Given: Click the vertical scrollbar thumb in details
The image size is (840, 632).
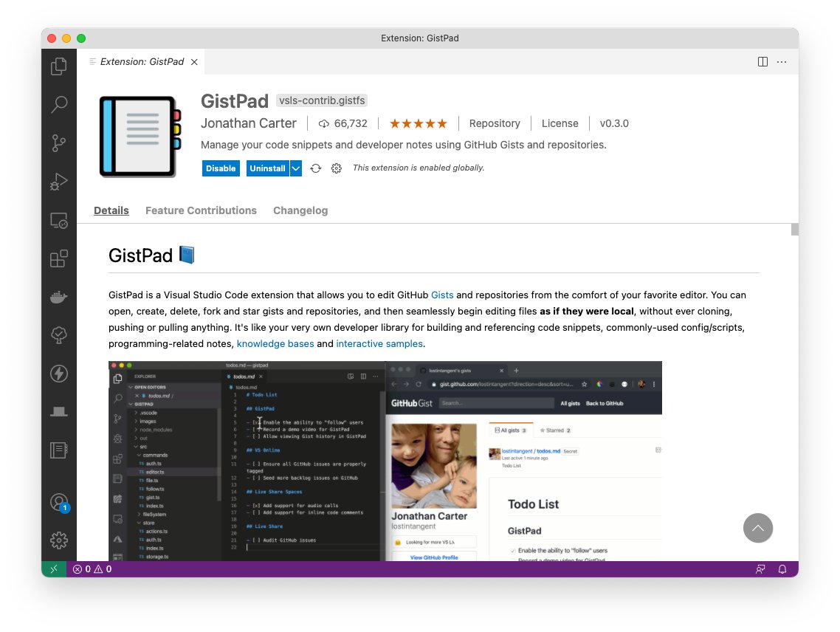Looking at the screenshot, I should [x=794, y=230].
